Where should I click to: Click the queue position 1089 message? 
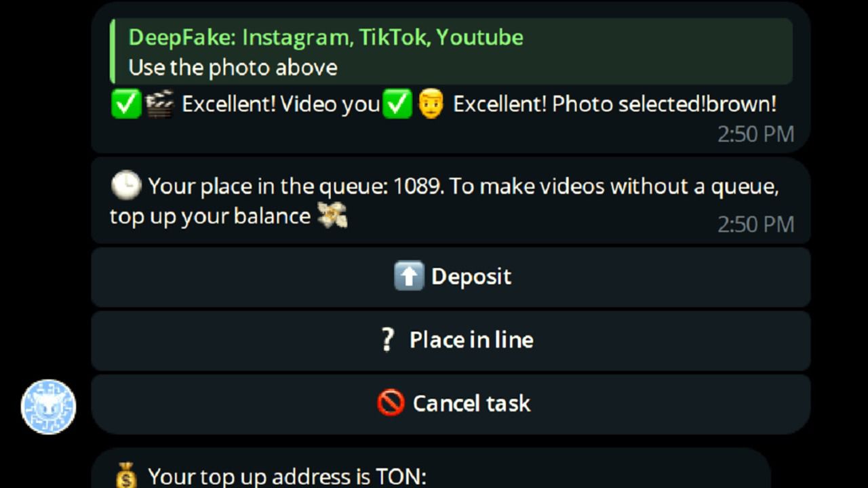[x=451, y=201]
